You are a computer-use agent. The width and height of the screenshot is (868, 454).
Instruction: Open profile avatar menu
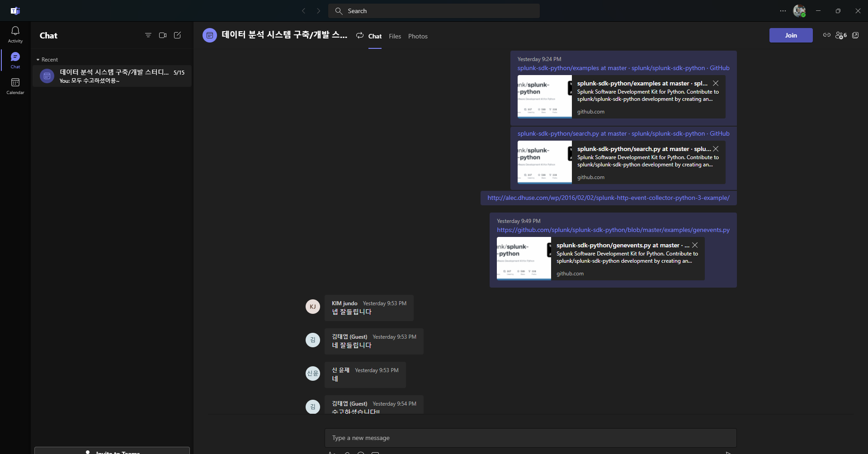click(799, 11)
